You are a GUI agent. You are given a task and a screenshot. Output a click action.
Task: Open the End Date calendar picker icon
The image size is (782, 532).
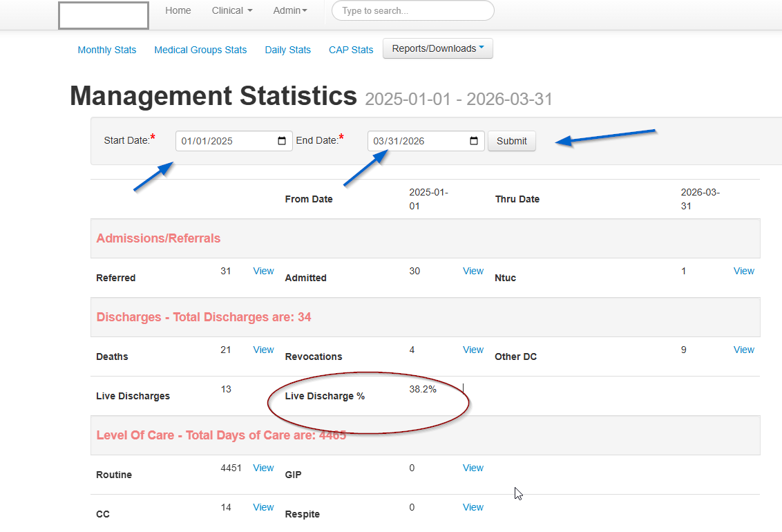pos(474,141)
